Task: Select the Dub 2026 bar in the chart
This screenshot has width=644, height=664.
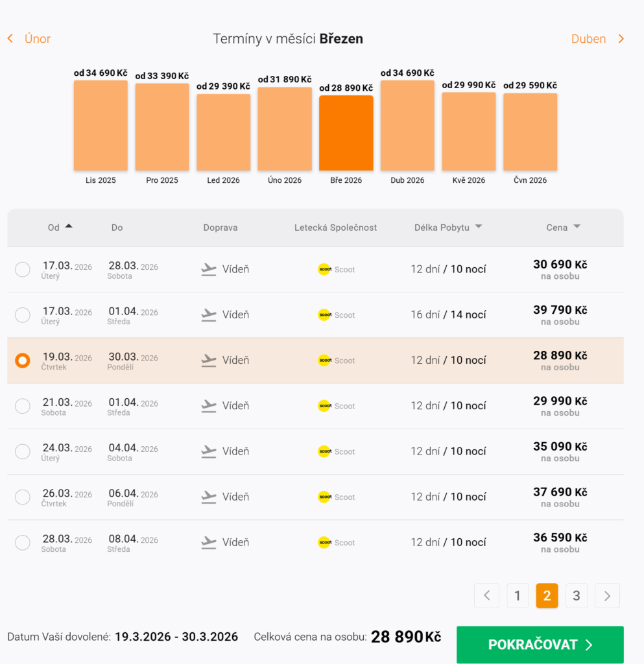Action: 407,125
